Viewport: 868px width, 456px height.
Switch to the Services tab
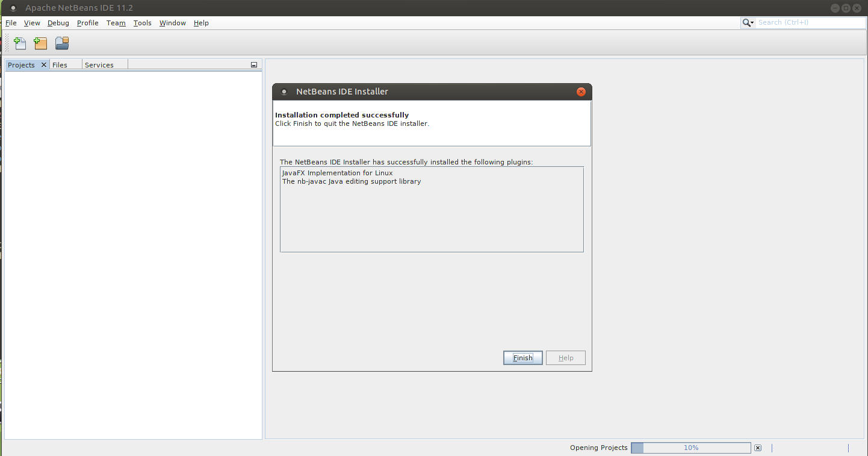click(x=99, y=65)
